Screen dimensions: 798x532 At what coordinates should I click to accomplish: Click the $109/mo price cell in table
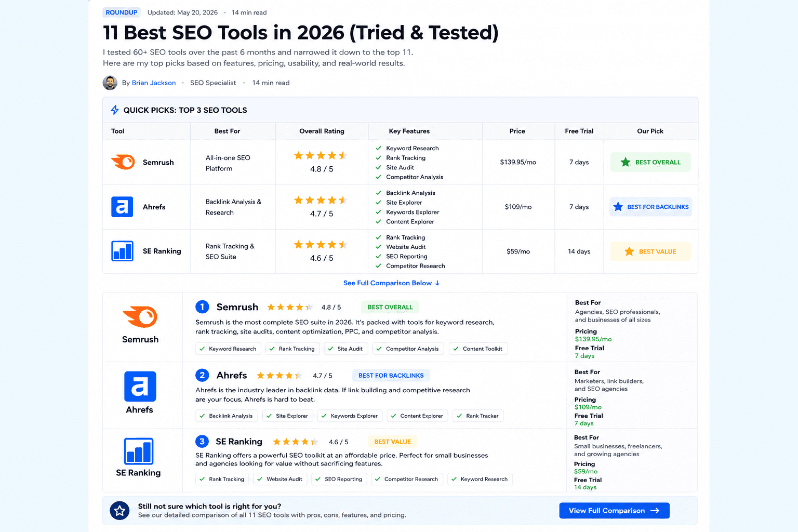click(518, 207)
